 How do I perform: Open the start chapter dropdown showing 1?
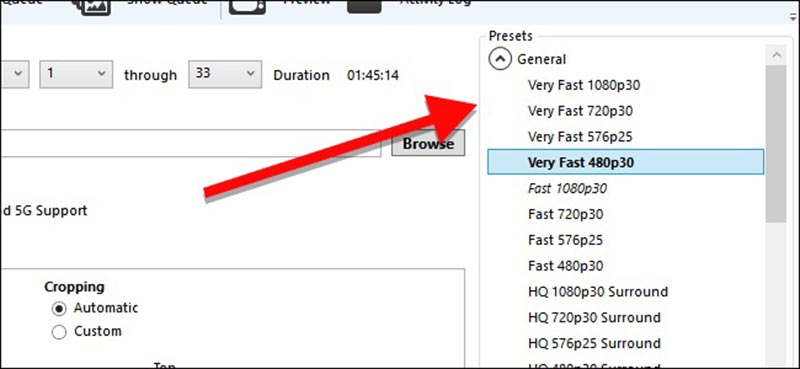(x=76, y=74)
